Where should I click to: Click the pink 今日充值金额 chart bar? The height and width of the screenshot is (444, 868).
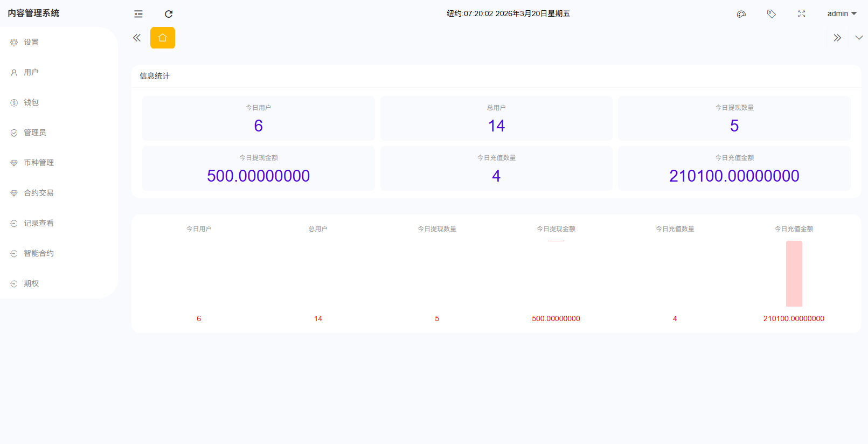(794, 274)
